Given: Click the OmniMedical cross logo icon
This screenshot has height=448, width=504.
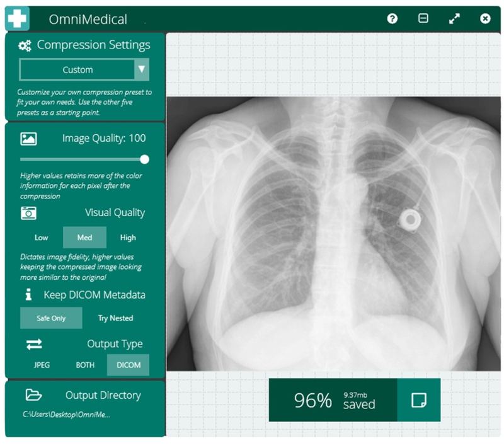Looking at the screenshot, I should 17,18.
